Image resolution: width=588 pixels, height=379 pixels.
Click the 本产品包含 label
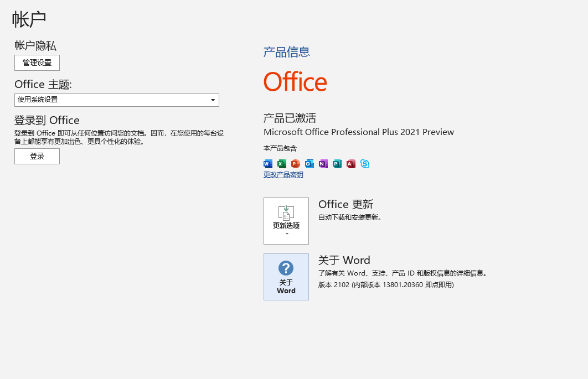(x=280, y=148)
